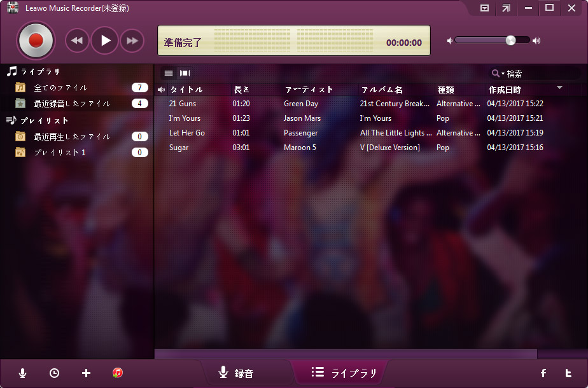
Task: Switch to mini mode arrow icon
Action: [x=507, y=8]
